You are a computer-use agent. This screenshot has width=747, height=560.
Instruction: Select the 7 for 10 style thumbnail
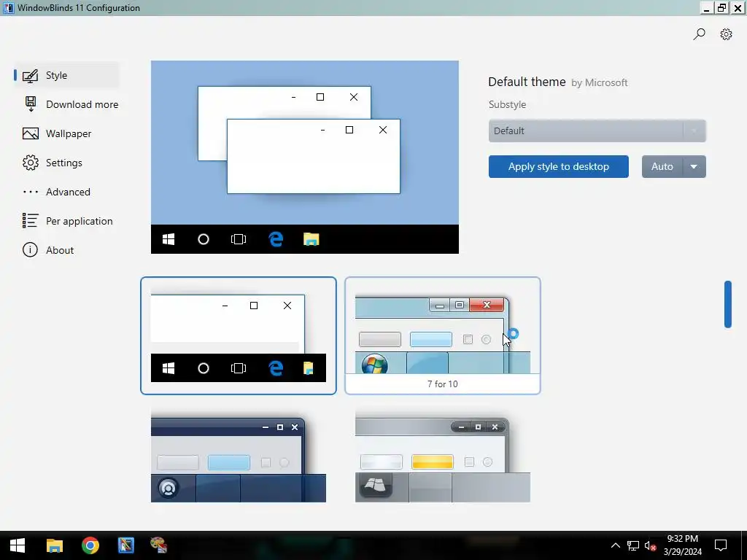(443, 335)
